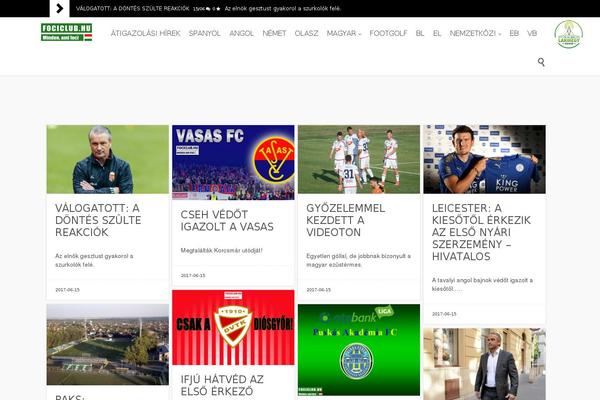
Task: Open the Leicester shirt presentation photo
Action: (x=484, y=159)
